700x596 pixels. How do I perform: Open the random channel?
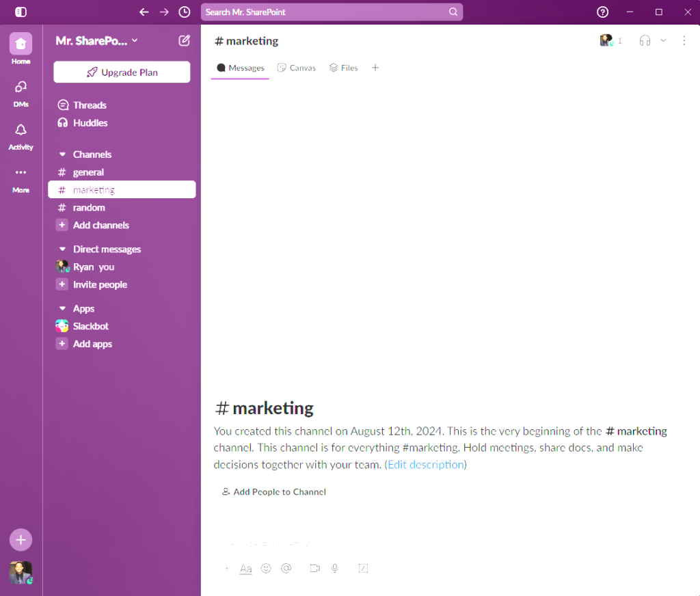[122, 208]
